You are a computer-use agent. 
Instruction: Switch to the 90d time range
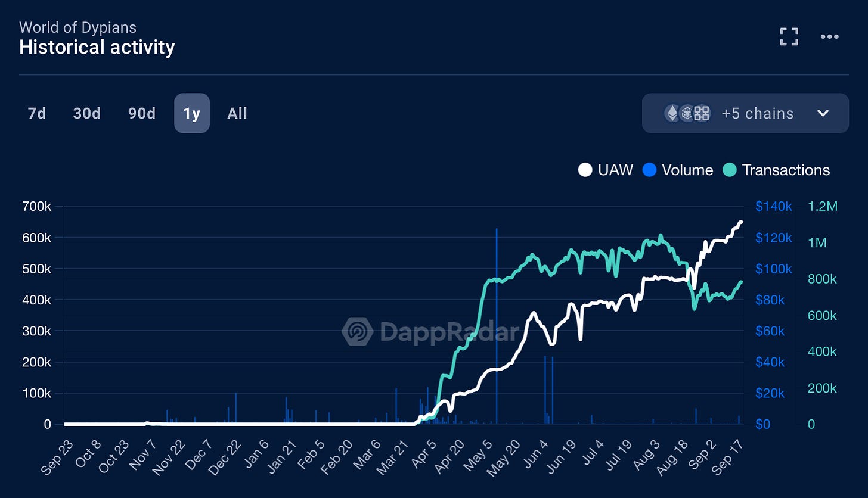pos(142,113)
